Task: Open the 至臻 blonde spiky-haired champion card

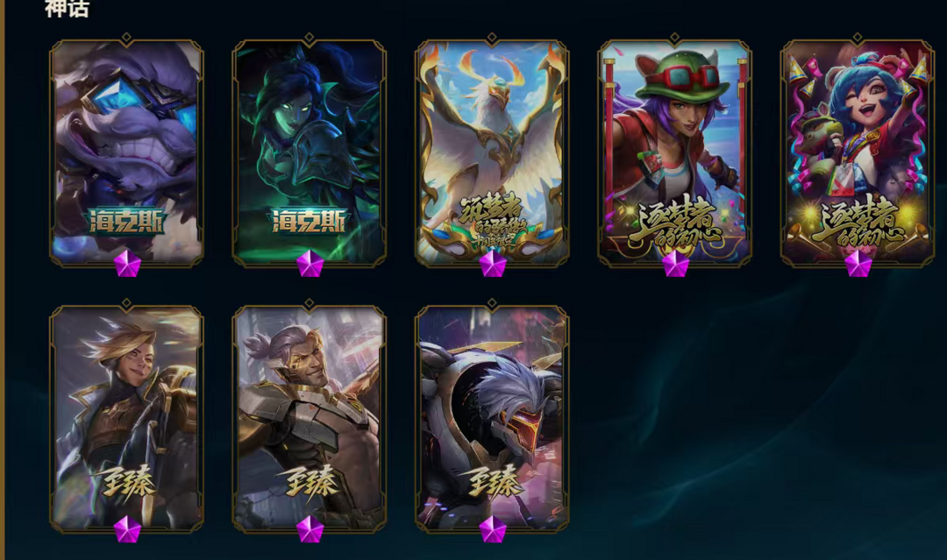Action: (126, 418)
